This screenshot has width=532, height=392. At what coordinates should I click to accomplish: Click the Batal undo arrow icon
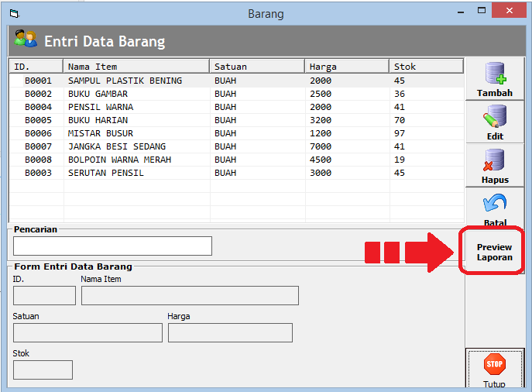(495, 203)
